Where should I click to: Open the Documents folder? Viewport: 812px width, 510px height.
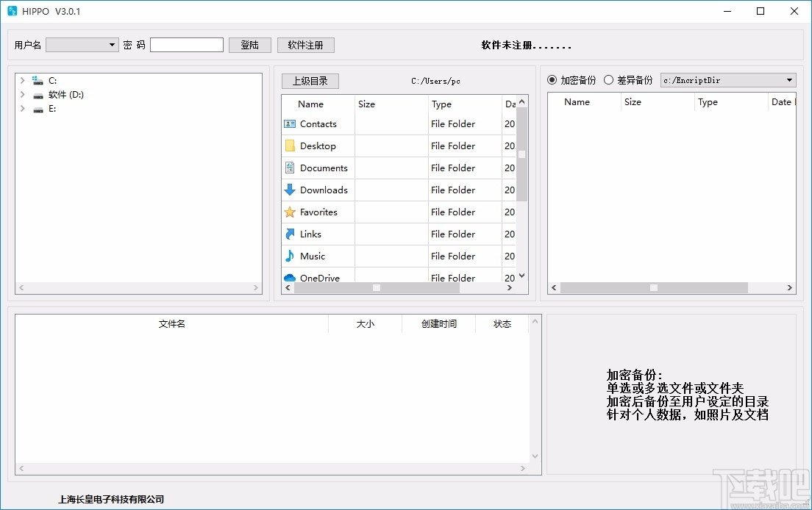324,168
